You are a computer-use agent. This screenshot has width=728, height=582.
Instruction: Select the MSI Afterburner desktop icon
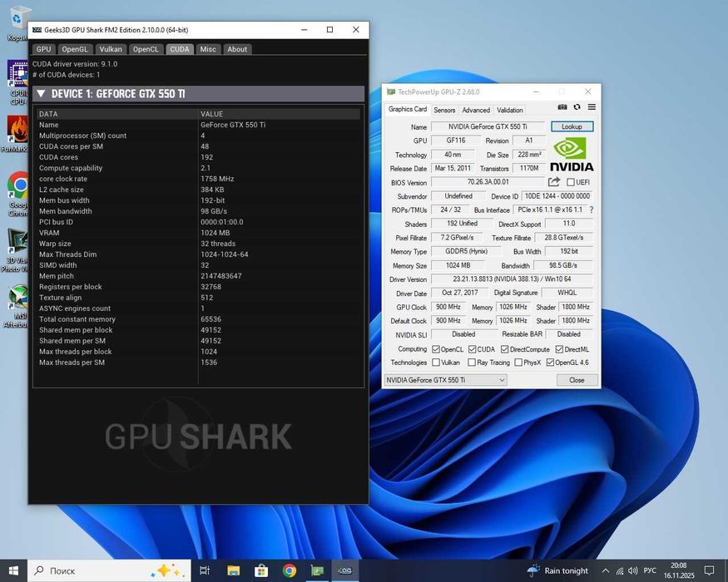pos(17,306)
